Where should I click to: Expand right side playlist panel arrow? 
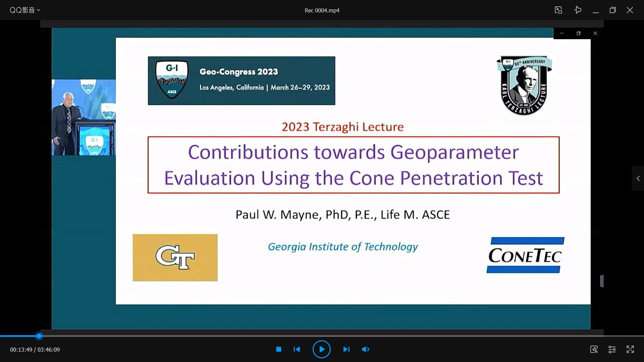pyautogui.click(x=638, y=179)
